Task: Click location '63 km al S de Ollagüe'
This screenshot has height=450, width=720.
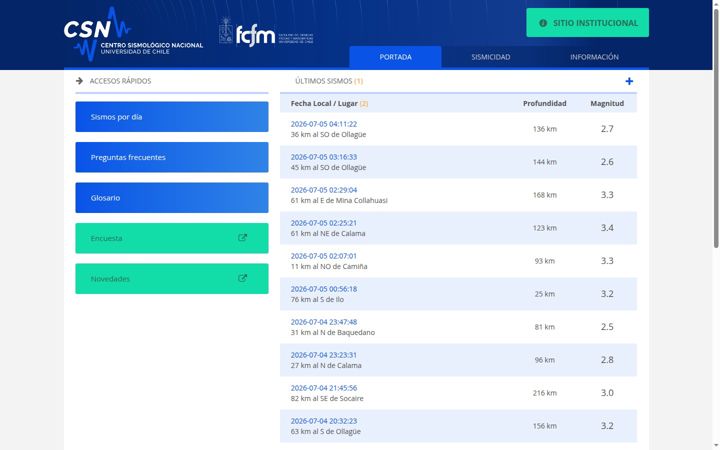Action: pyautogui.click(x=326, y=432)
